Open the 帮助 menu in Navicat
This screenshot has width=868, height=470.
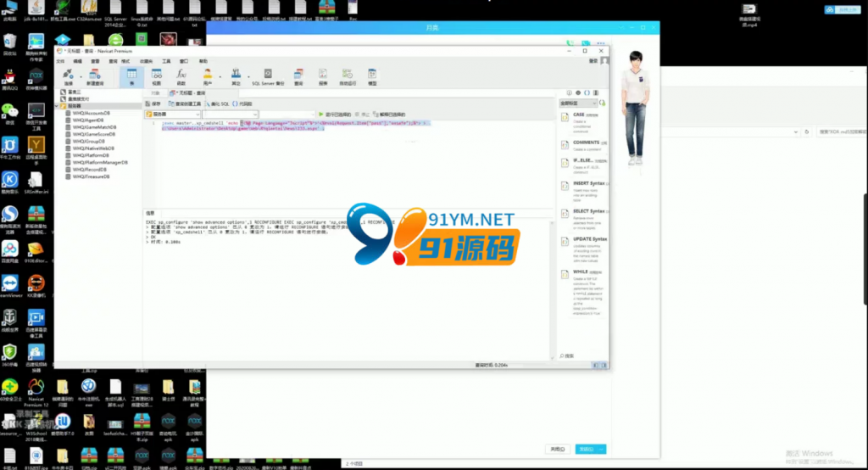[x=203, y=61]
